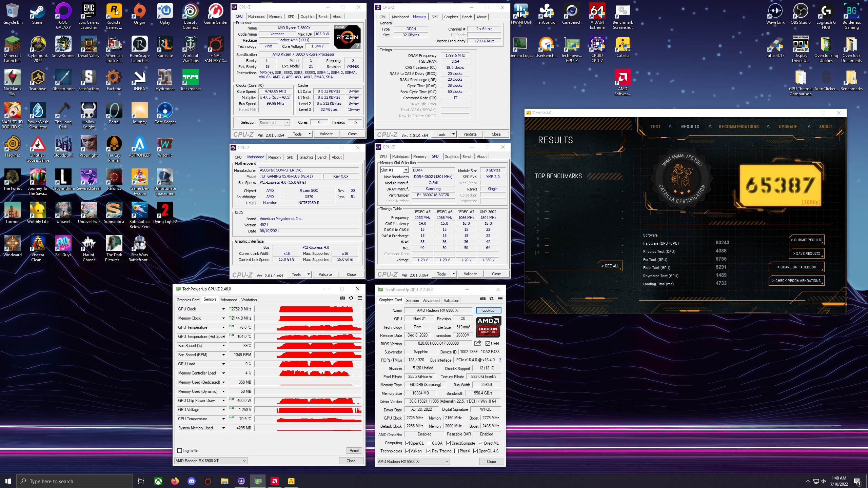Open Cyberpunk 2077 desktop shortcut

pos(38,49)
